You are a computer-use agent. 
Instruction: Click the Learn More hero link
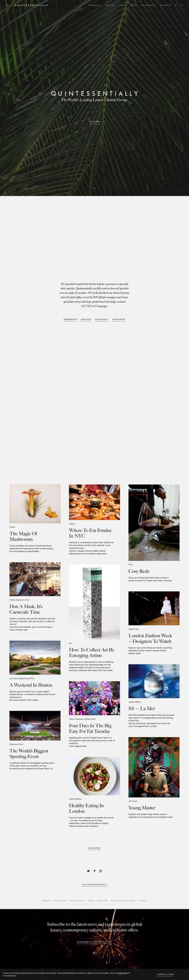[x=94, y=121]
